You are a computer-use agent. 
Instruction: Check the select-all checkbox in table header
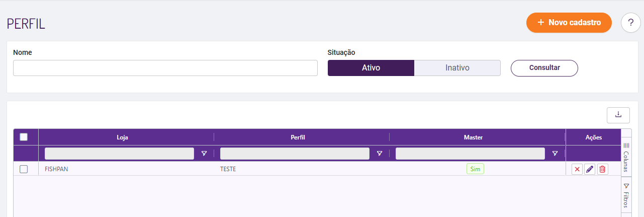click(24, 137)
